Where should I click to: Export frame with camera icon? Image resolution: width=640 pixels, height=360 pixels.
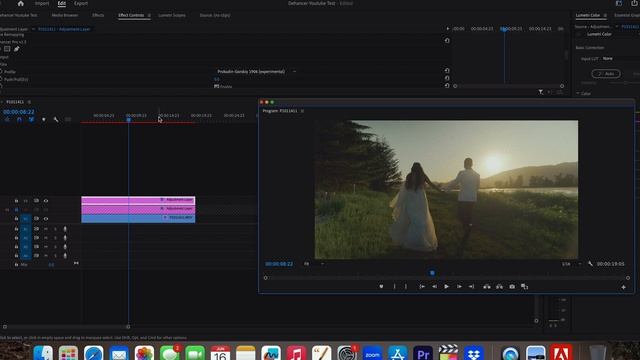point(512,287)
